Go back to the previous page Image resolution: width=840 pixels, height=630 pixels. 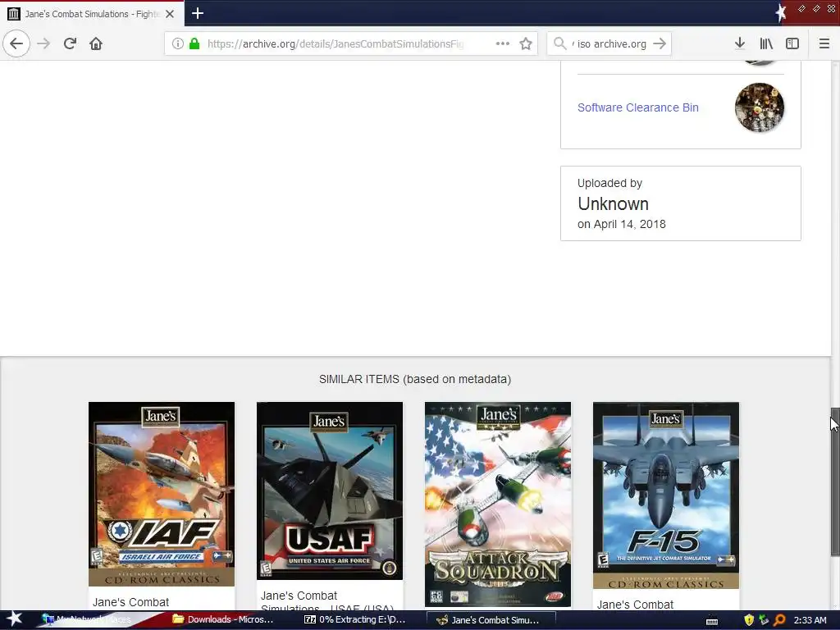[16, 43]
